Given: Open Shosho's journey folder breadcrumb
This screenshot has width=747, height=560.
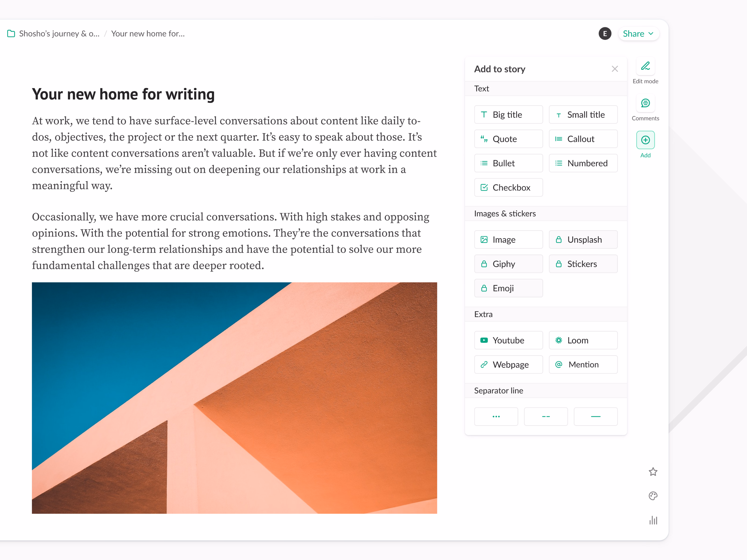Looking at the screenshot, I should point(53,34).
